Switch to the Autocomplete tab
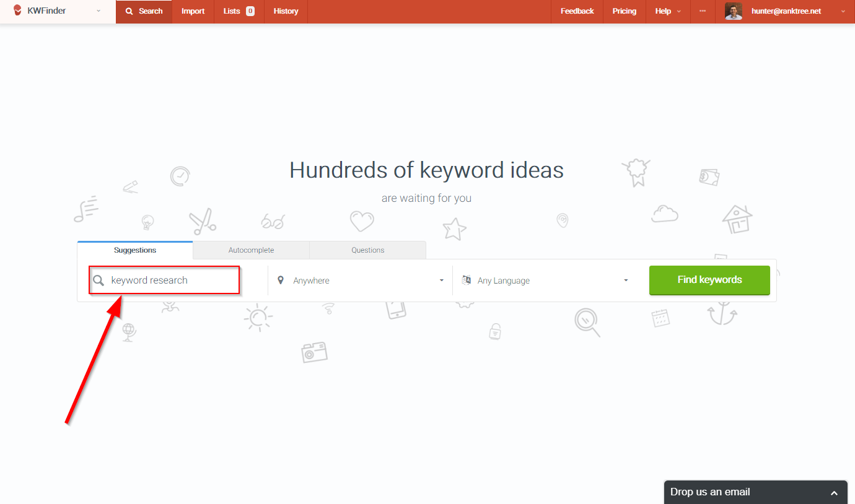The width and height of the screenshot is (855, 504). click(251, 250)
